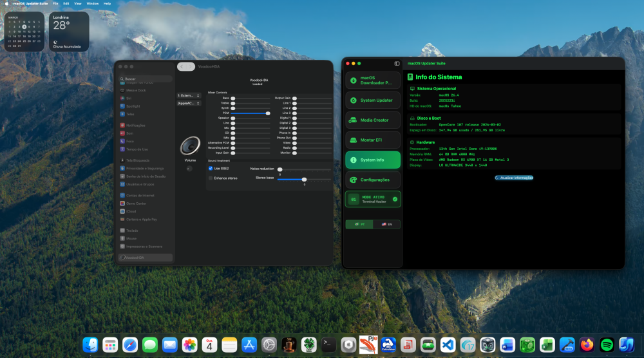
Task: Open the AppleAC device dropdown
Action: click(189, 104)
